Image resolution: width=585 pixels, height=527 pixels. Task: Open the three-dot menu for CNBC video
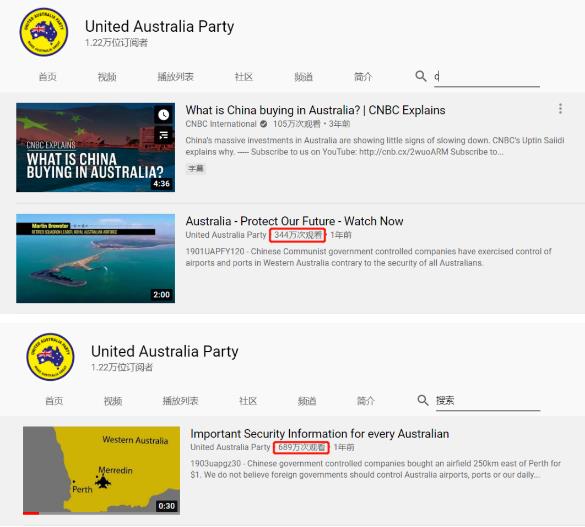coord(560,109)
